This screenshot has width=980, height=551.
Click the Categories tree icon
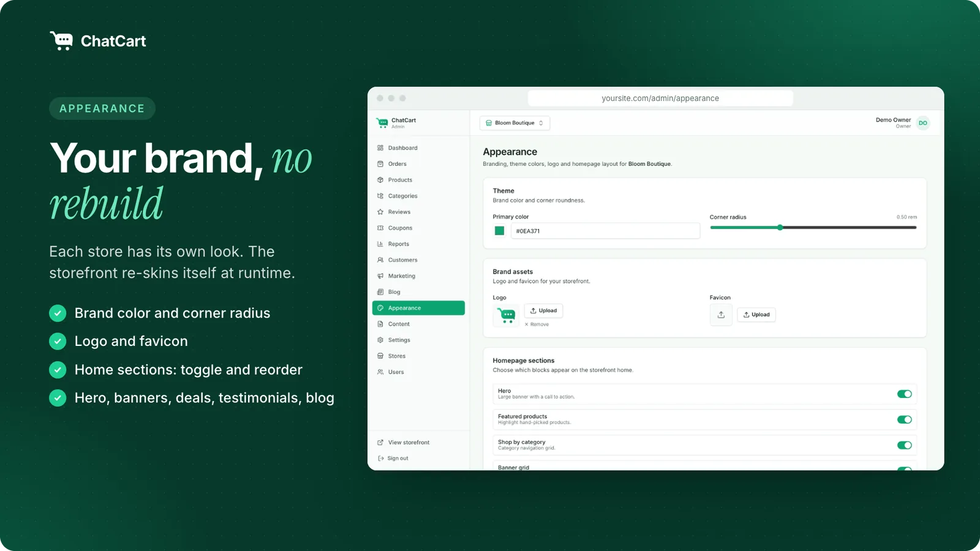point(380,196)
